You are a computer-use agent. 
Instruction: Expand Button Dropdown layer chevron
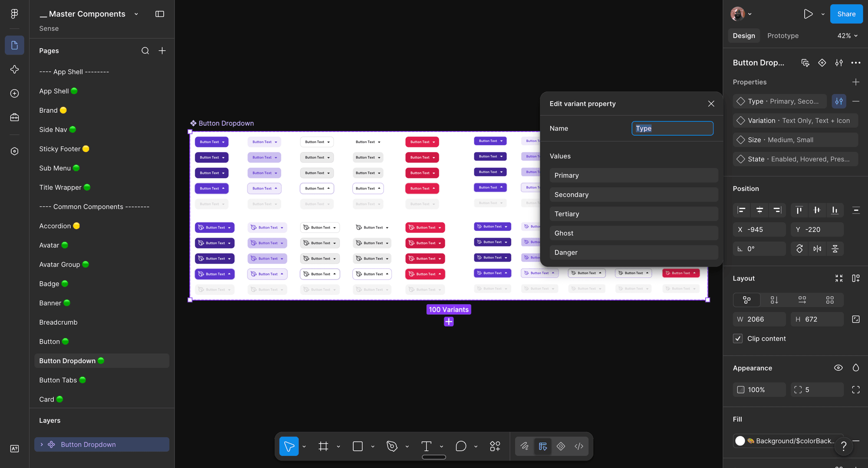click(42, 445)
